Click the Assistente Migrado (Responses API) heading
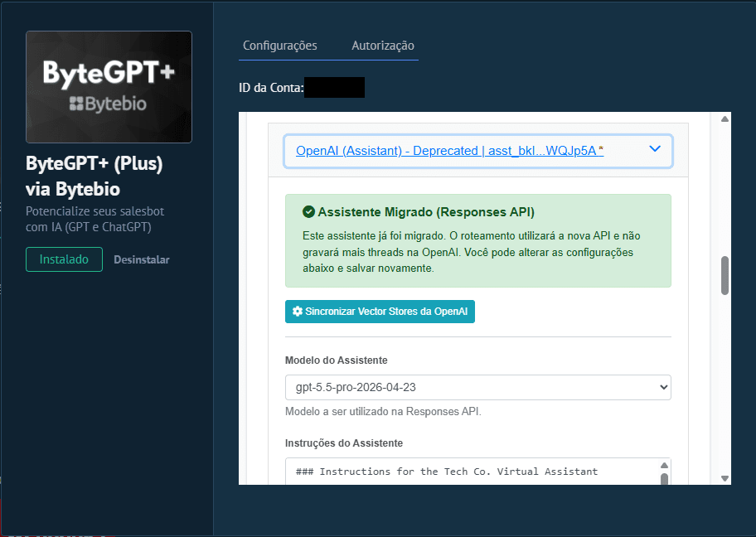756x537 pixels. coord(426,212)
